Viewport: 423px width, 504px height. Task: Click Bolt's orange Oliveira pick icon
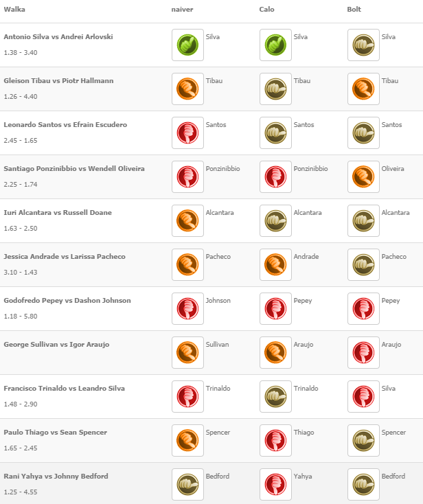click(x=363, y=177)
